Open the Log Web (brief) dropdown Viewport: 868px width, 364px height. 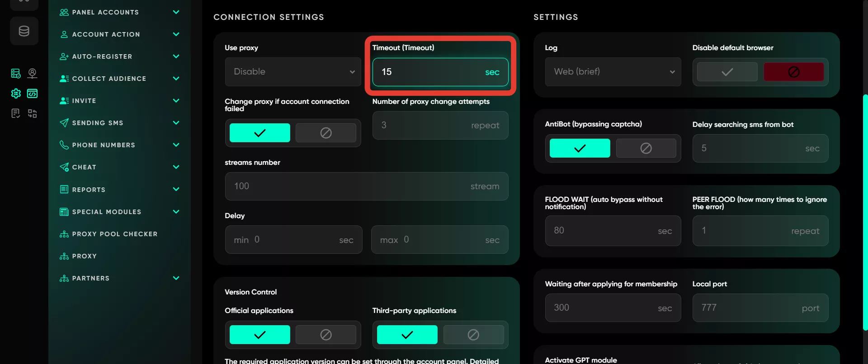(x=613, y=72)
